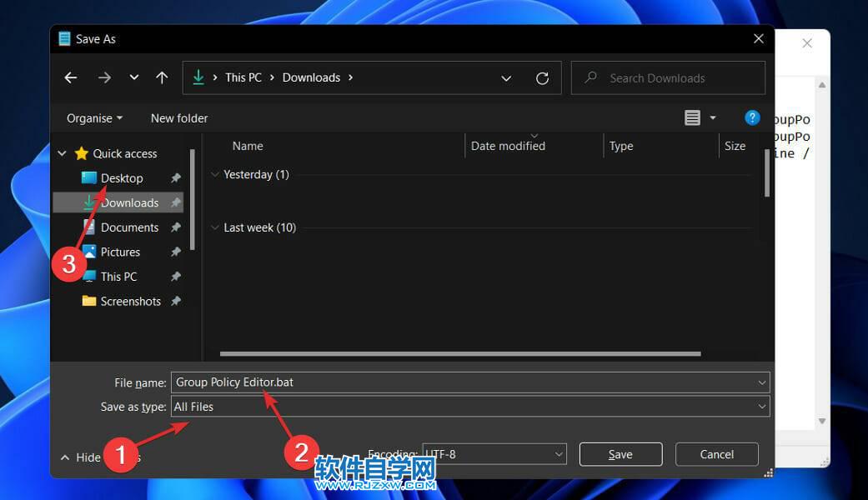Viewport: 868px width, 500px height.
Task: Click the pin icon beside This PC
Action: click(x=176, y=277)
